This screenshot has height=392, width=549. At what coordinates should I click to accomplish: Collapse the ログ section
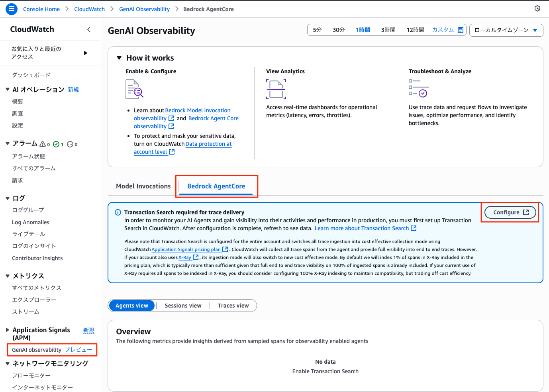tap(8, 198)
